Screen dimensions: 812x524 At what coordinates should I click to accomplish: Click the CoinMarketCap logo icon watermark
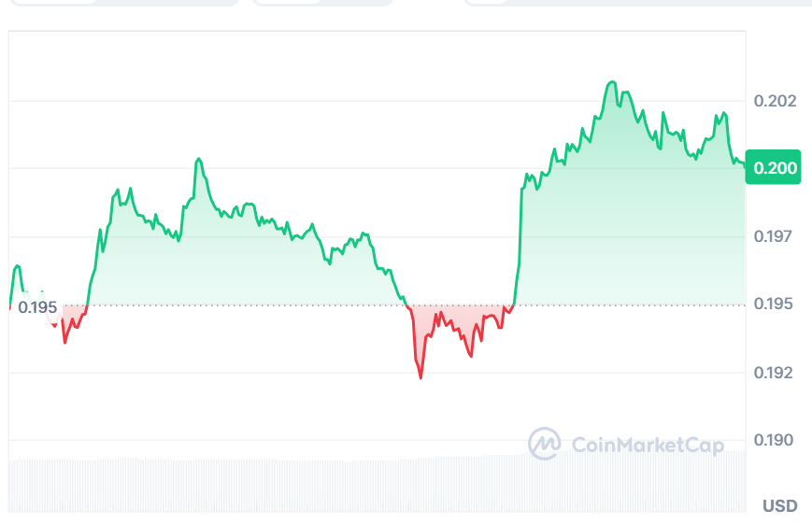tap(544, 444)
